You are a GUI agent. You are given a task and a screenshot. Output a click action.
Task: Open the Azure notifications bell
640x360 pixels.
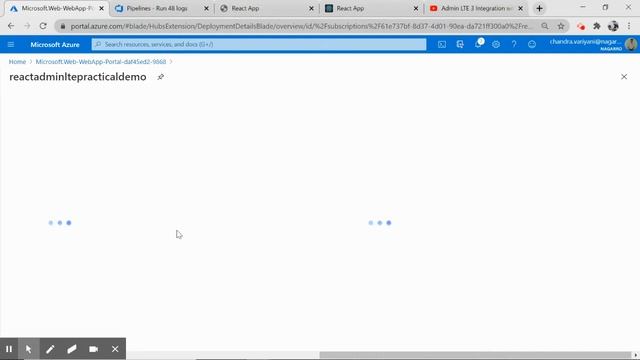[x=478, y=44]
